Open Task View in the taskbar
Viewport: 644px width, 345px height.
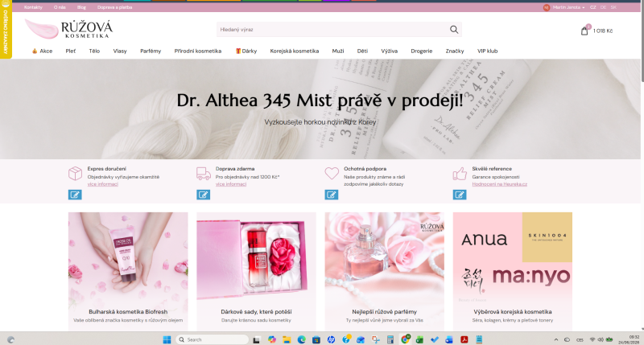coord(256,339)
